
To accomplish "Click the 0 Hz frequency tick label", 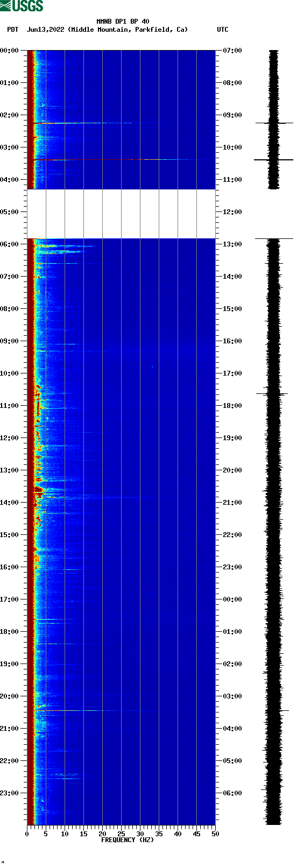I will (x=27, y=834).
